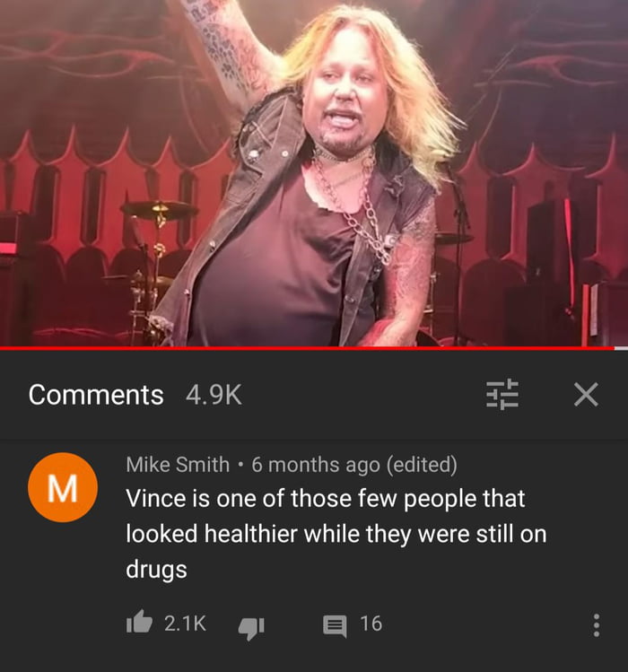This screenshot has width=628, height=672.
Task: Close the comments panel with X
Action: pyautogui.click(x=586, y=394)
